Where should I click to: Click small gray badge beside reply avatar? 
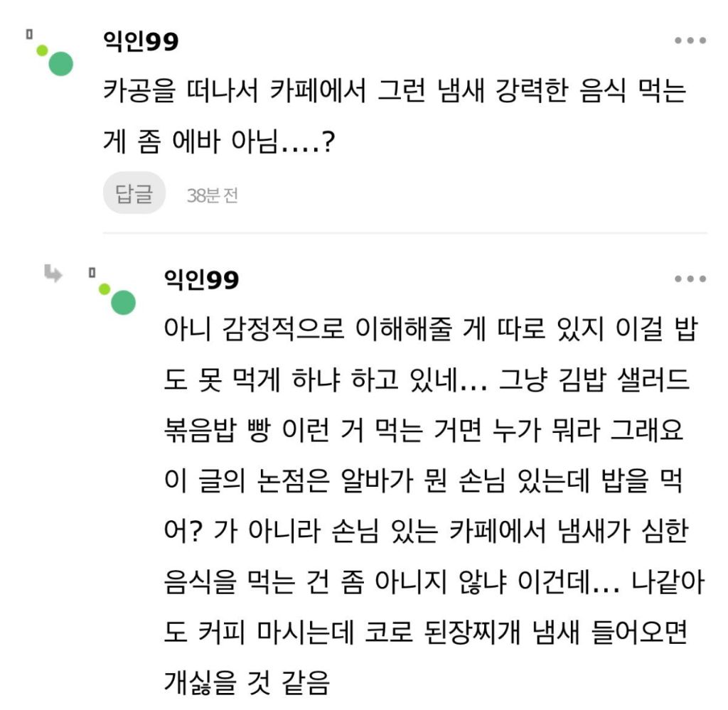[x=92, y=272]
